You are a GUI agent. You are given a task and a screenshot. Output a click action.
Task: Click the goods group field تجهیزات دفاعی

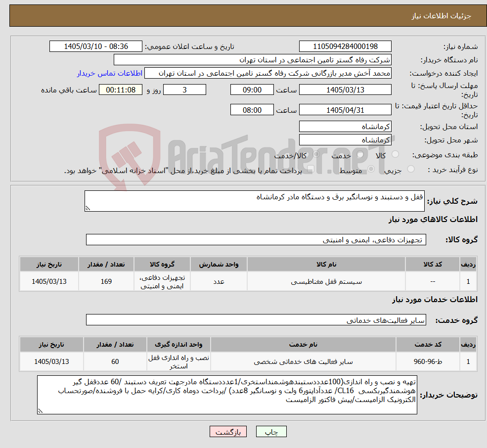point(256,239)
